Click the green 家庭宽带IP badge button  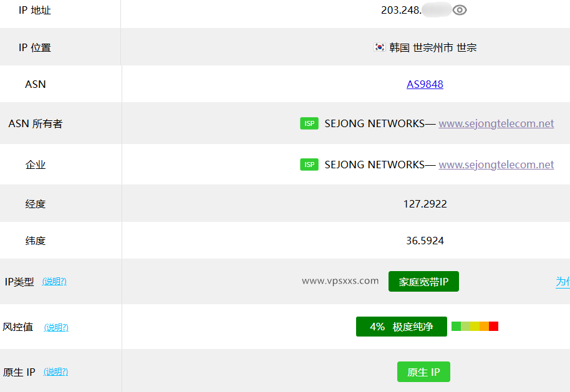coord(423,281)
